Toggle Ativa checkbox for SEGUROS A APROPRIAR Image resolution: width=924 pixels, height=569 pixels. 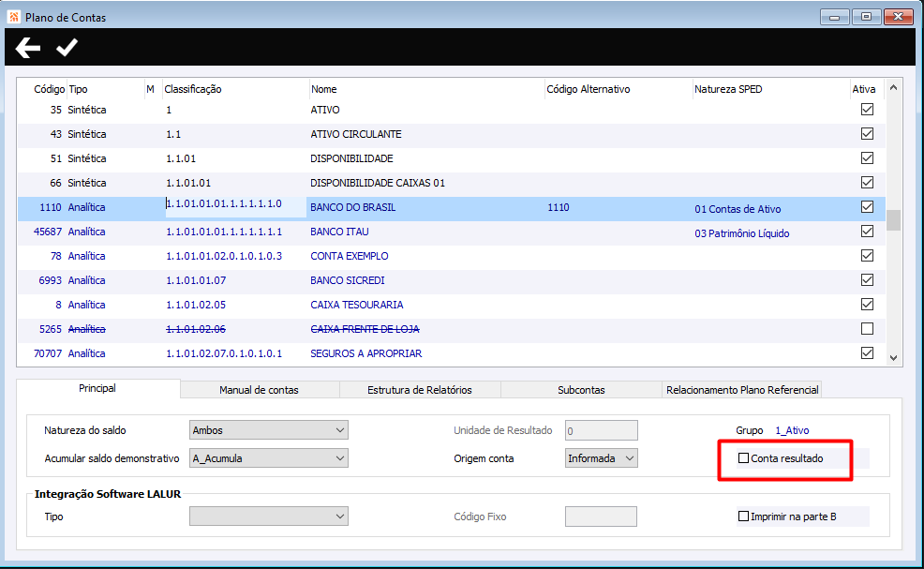(x=867, y=353)
